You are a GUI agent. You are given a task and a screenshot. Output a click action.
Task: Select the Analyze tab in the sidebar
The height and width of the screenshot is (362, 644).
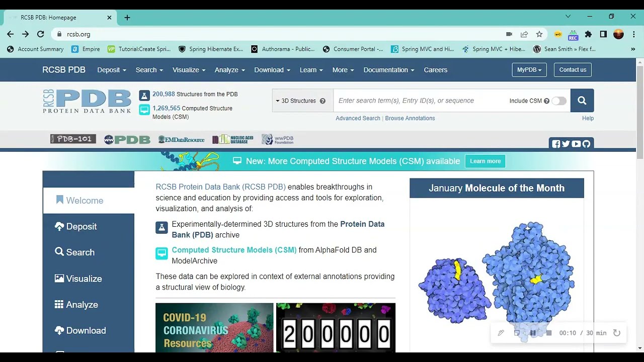(x=89, y=305)
